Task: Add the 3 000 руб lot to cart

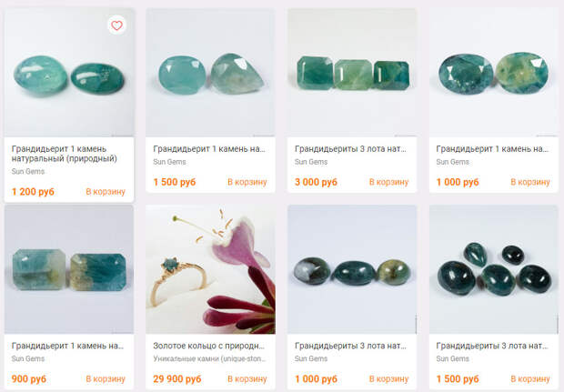Action: [388, 182]
